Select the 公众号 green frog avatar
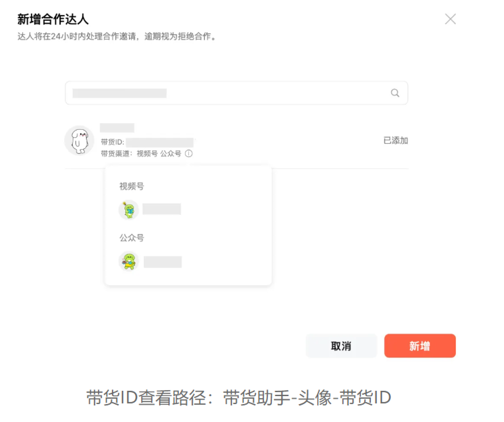 click(128, 261)
